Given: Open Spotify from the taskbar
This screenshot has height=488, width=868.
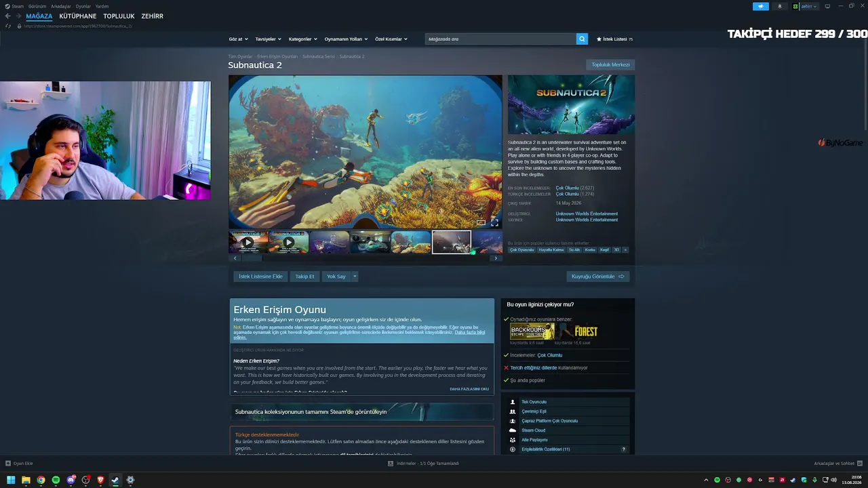Looking at the screenshot, I should [x=56, y=480].
